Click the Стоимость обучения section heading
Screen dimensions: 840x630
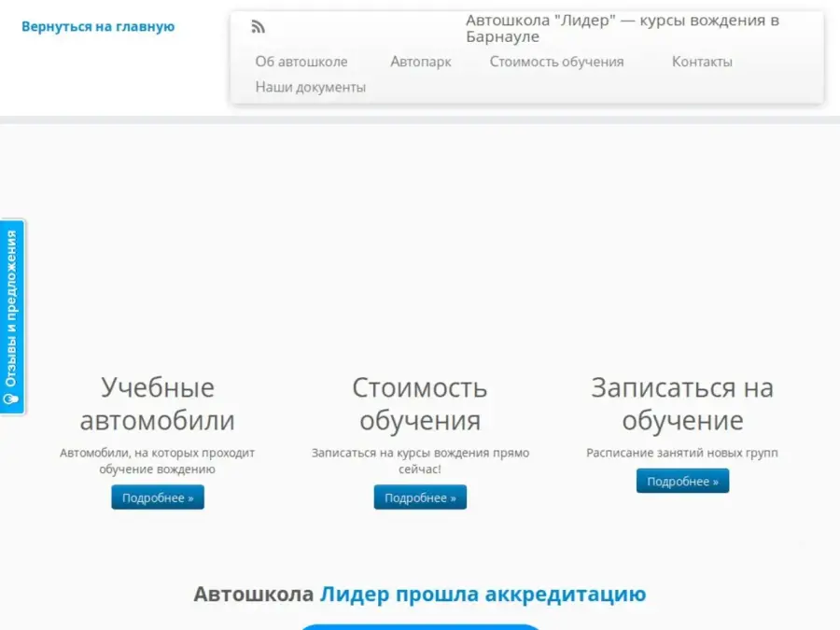pyautogui.click(x=420, y=403)
